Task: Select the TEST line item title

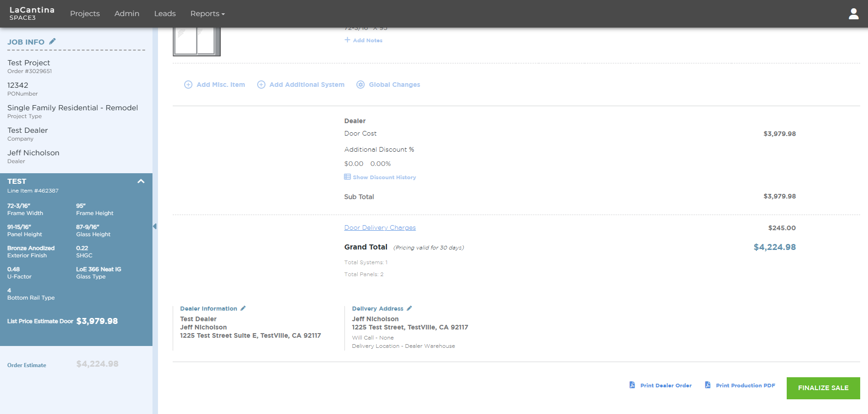Action: (17, 181)
